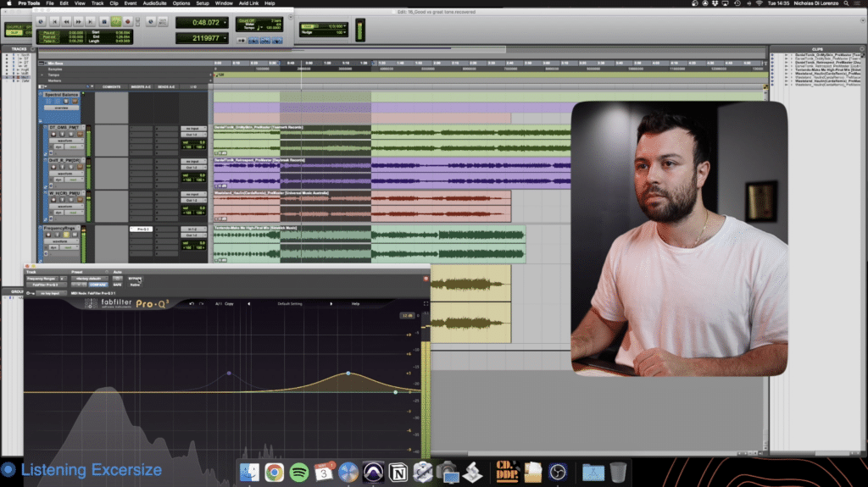Go to previous preset in Pro-Q 3
Image resolution: width=868 pixels, height=487 pixels.
[248, 304]
